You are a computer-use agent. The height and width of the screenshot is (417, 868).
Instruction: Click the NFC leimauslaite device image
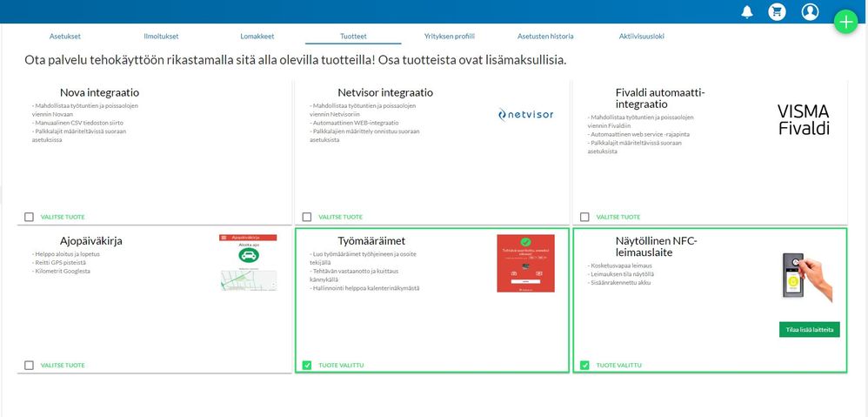806,277
